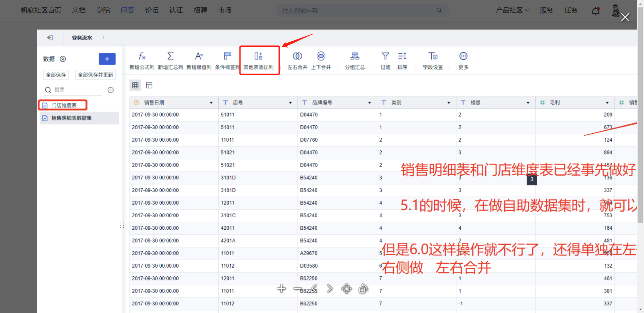Click the 全部保存并更新 button
Viewport: 644px width, 313px height.
95,75
